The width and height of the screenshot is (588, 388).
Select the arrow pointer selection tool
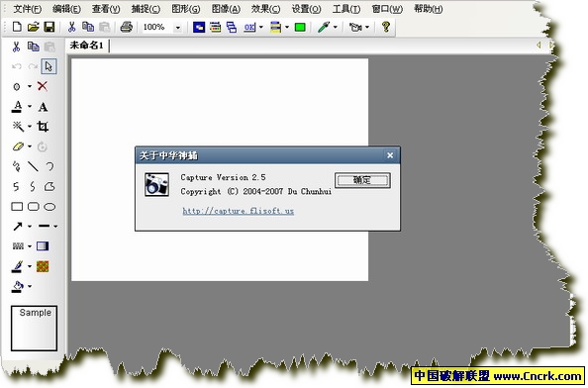pos(49,66)
